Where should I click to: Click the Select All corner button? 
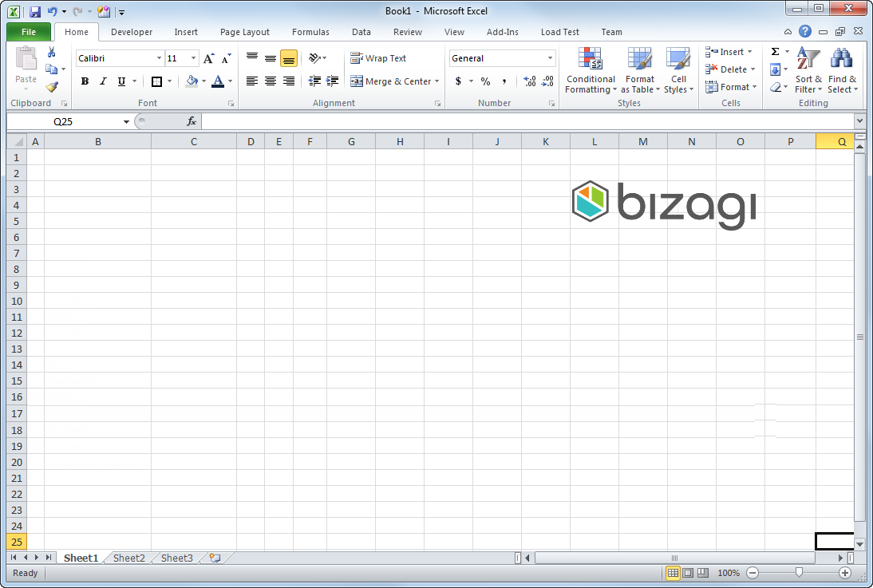coord(17,141)
